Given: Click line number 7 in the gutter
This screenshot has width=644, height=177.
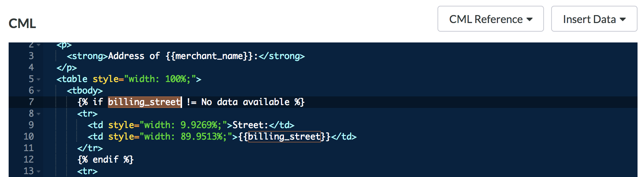Looking at the screenshot, I should click(x=31, y=102).
